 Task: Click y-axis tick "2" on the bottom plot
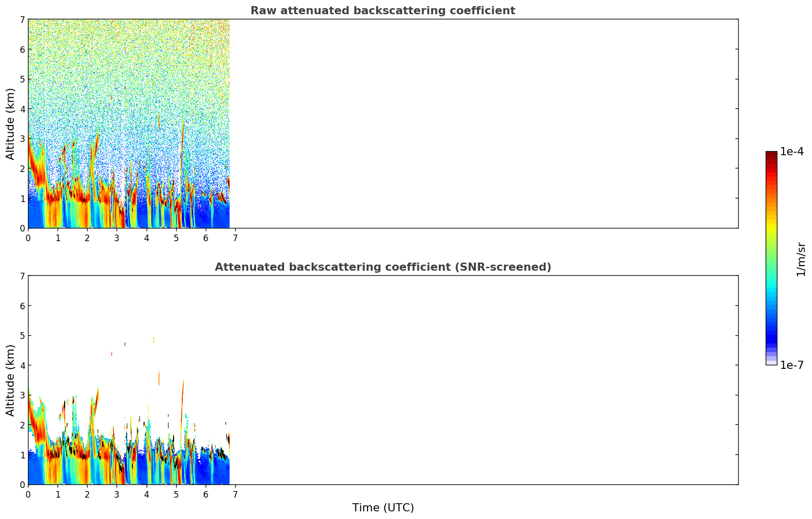[22, 425]
